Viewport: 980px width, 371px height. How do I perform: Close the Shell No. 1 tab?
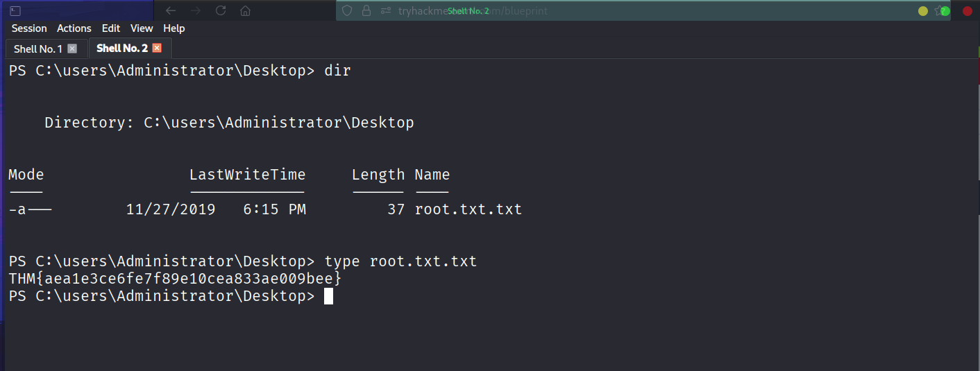coord(72,49)
